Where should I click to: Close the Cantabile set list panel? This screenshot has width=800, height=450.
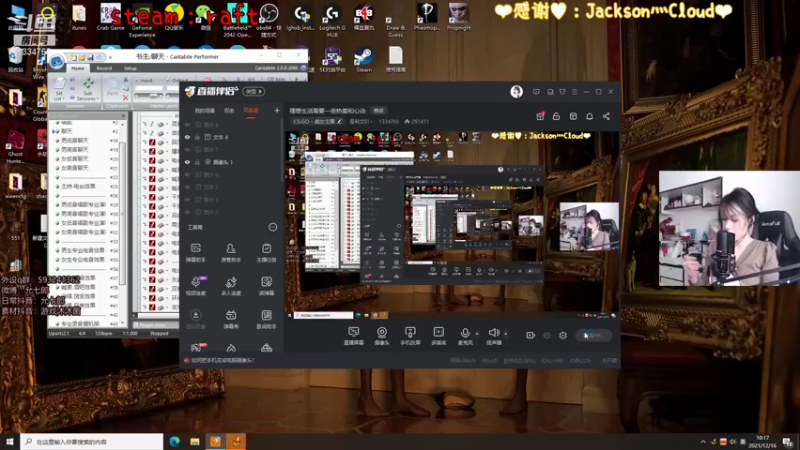(123, 116)
